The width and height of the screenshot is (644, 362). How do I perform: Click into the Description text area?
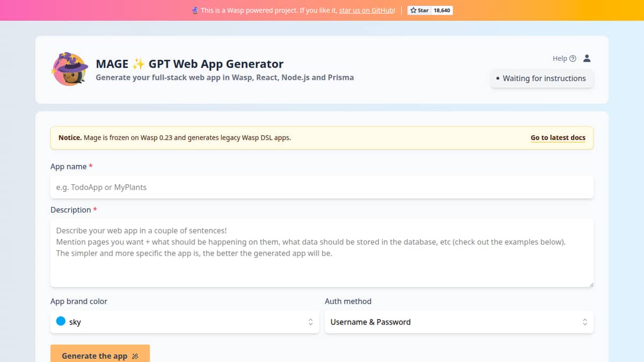pyautogui.click(x=322, y=253)
